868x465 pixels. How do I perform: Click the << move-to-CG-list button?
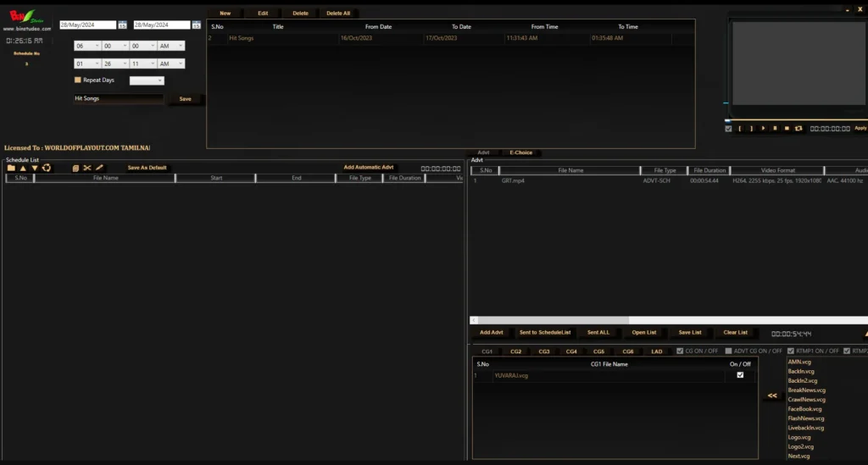[772, 396]
